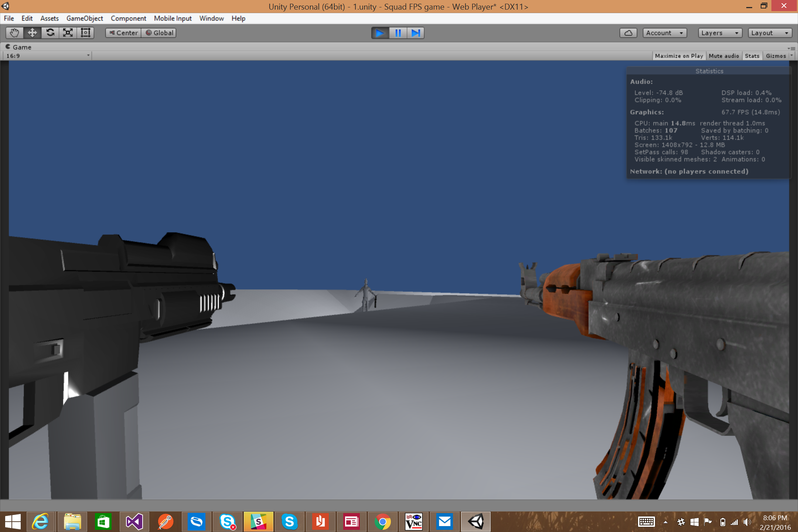The width and height of the screenshot is (798, 532).
Task: Open Game panel options menu
Action: (x=791, y=48)
